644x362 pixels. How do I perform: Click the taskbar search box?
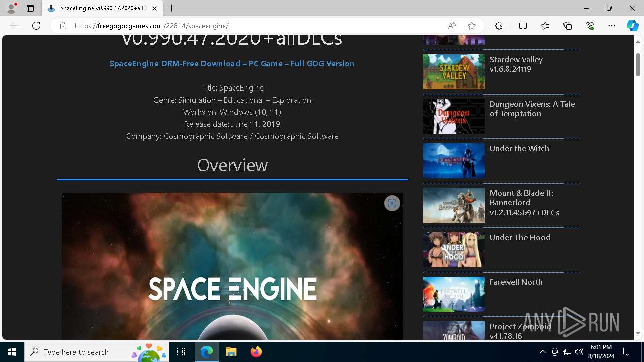[x=98, y=352]
